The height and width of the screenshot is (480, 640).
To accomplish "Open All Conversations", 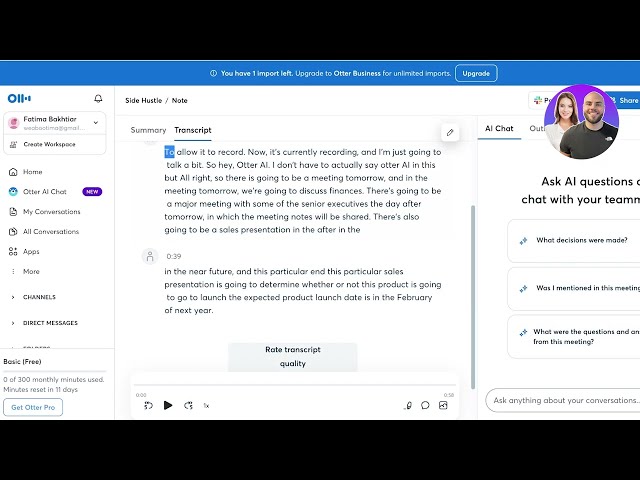I will [51, 231].
